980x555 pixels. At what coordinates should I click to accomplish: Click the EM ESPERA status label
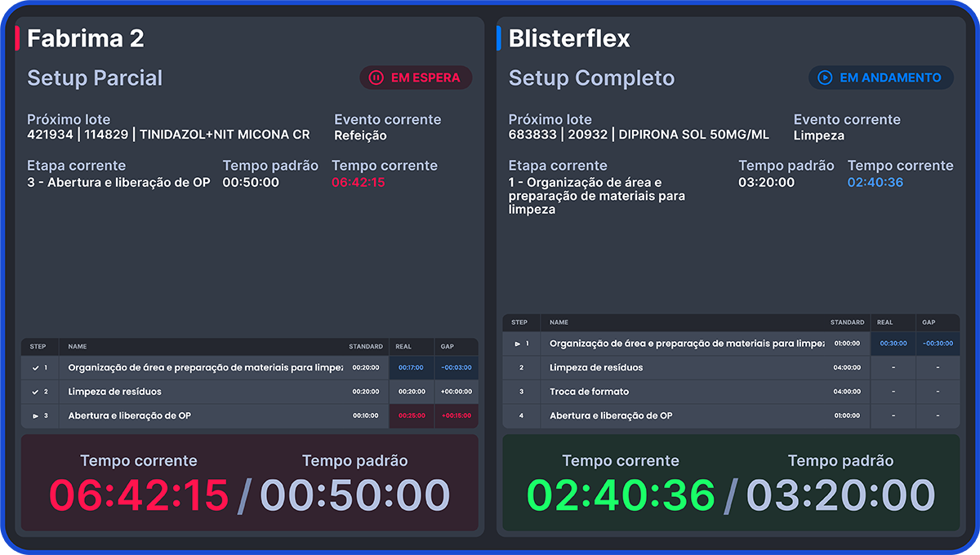pyautogui.click(x=425, y=78)
